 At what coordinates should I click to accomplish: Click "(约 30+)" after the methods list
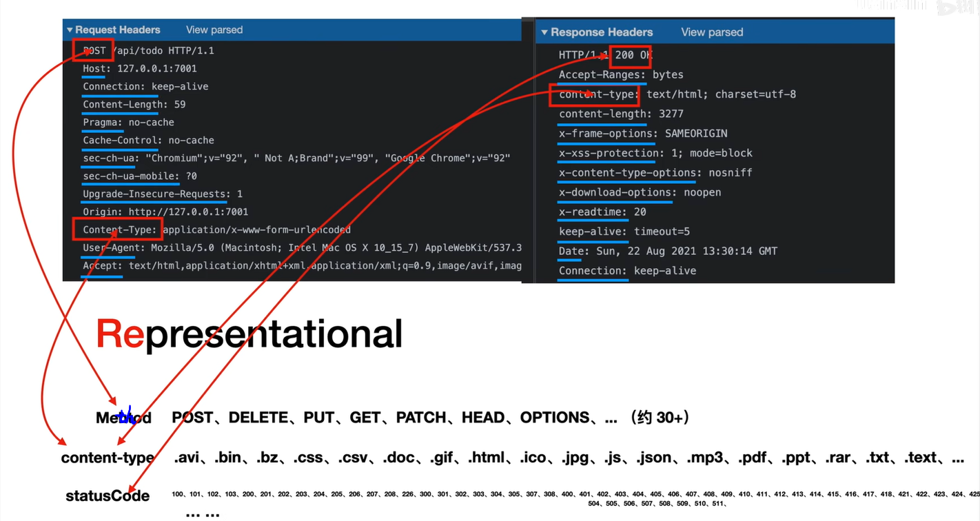660,418
